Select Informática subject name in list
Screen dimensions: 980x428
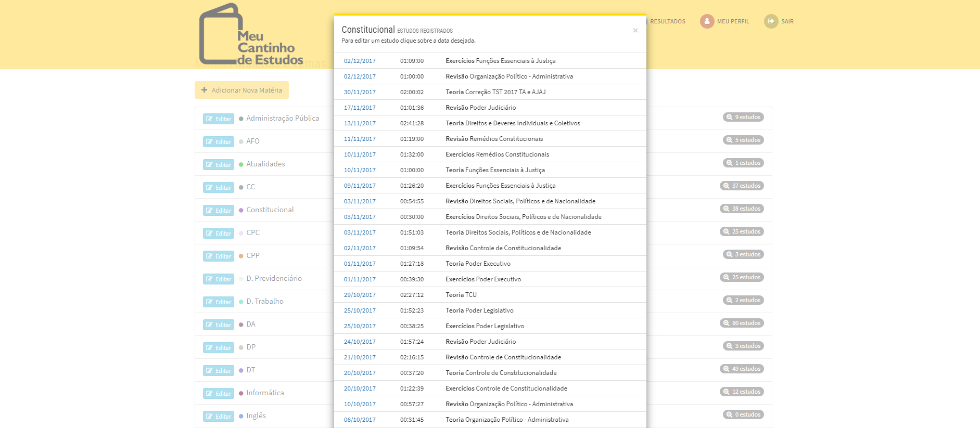click(265, 393)
